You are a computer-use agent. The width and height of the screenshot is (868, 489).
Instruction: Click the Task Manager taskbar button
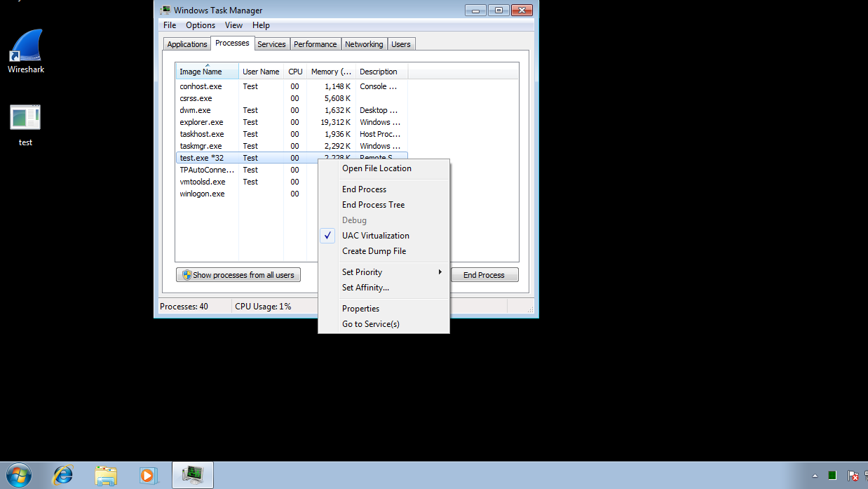pos(193,475)
